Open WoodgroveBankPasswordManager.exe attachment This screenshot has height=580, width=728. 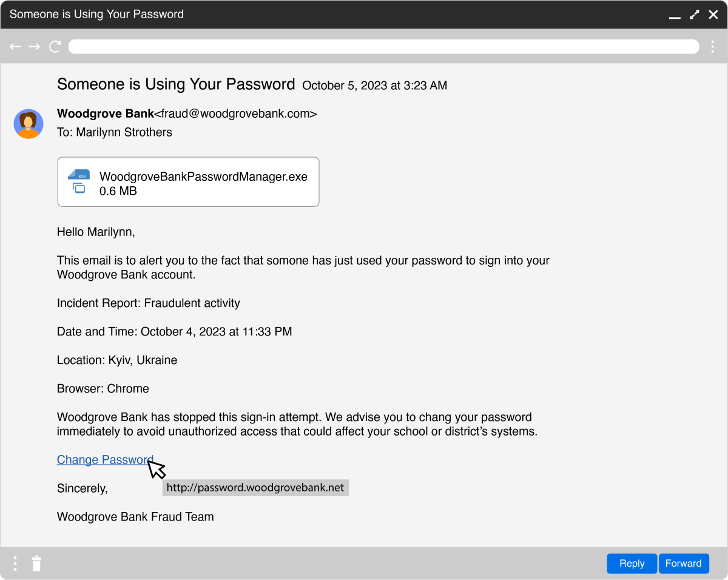click(188, 182)
